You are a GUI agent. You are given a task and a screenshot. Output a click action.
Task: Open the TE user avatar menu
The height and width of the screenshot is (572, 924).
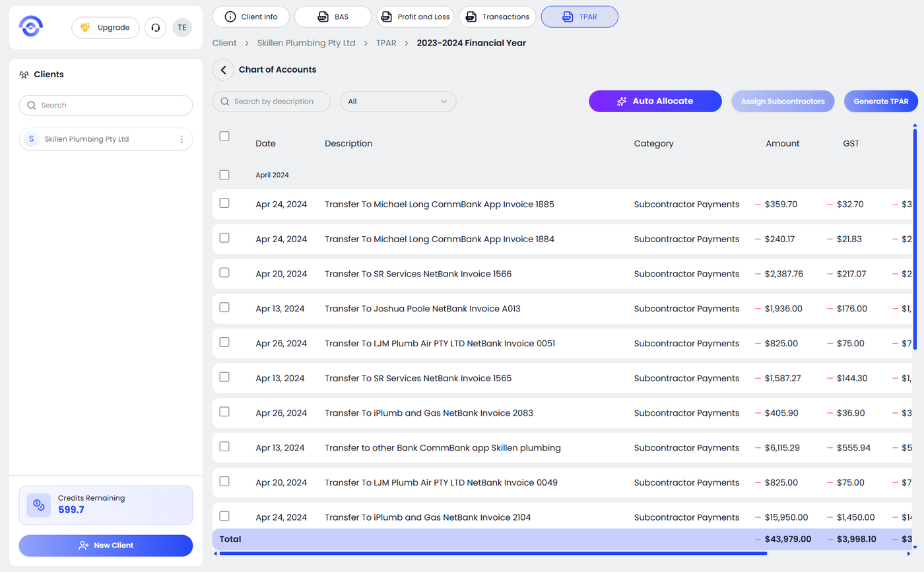tap(182, 28)
